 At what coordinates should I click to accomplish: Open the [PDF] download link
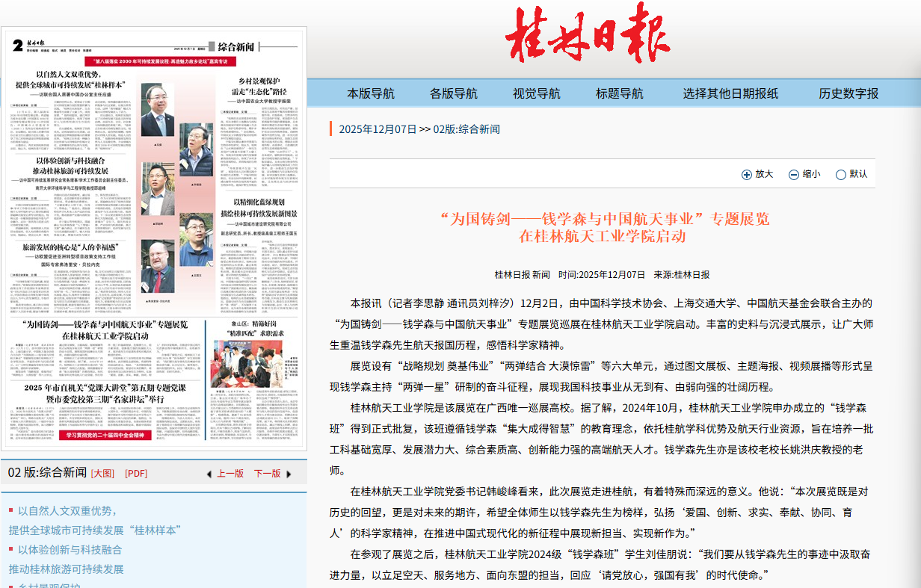click(x=136, y=474)
